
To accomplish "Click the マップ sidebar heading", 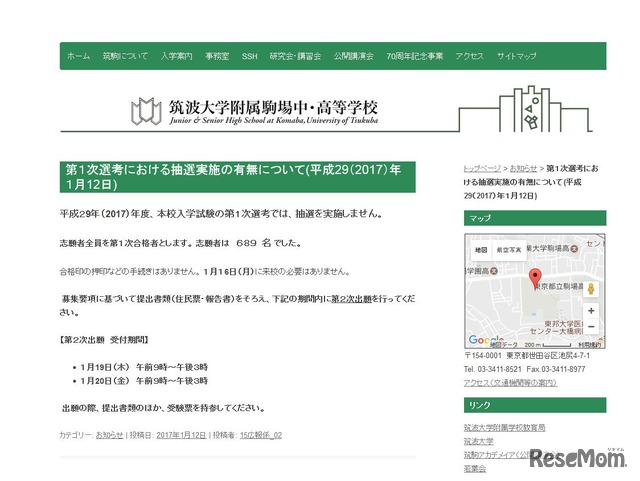I will point(535,218).
